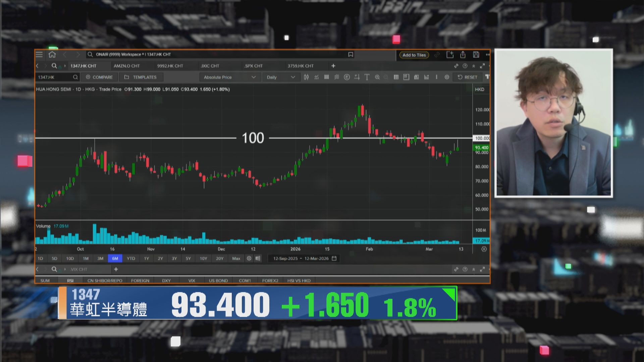Expand the Absolute Price dropdown
644x362 pixels.
point(230,77)
